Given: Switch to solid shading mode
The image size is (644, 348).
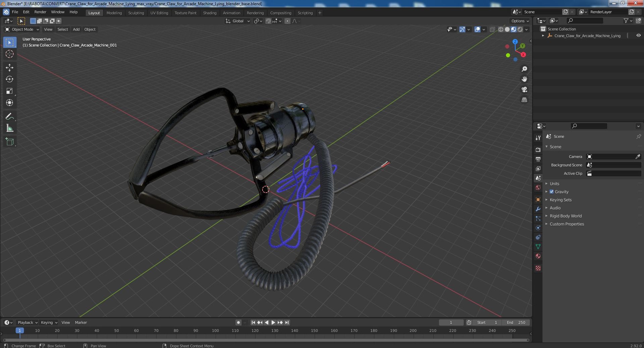Looking at the screenshot, I should tap(507, 30).
